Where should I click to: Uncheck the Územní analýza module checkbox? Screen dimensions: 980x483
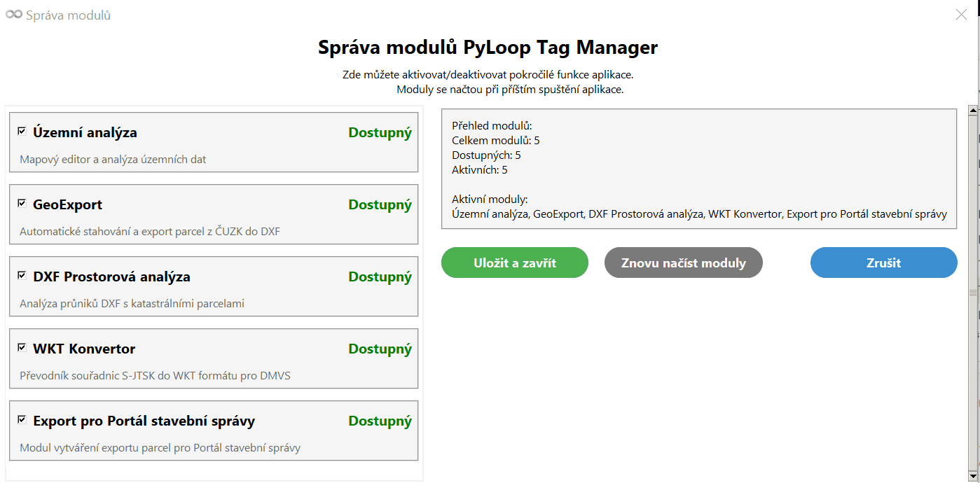click(22, 131)
